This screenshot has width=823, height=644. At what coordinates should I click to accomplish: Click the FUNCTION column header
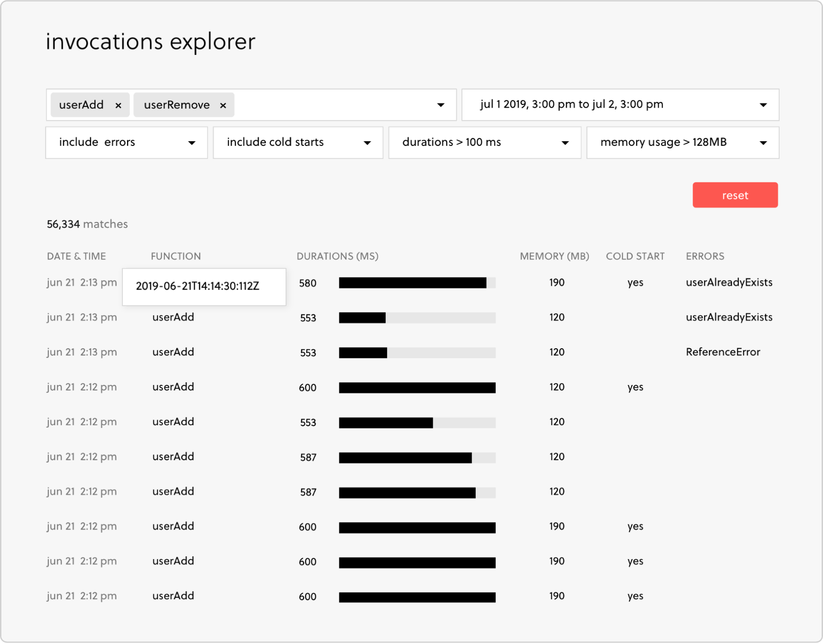pos(175,256)
